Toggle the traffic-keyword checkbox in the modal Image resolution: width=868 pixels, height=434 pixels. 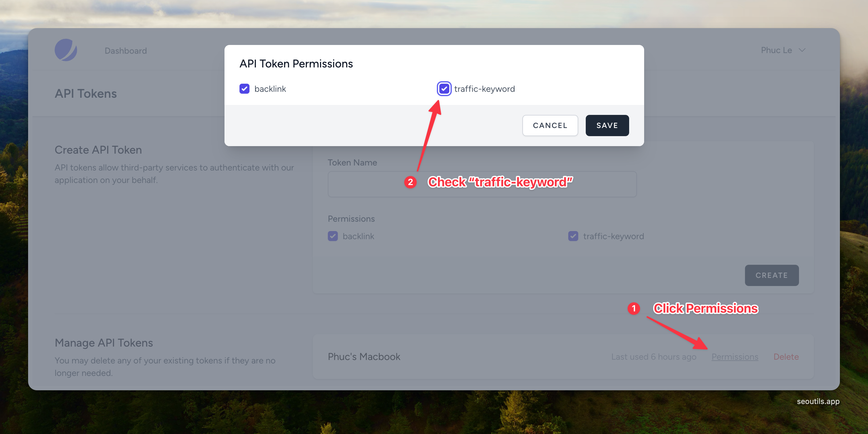coord(444,89)
